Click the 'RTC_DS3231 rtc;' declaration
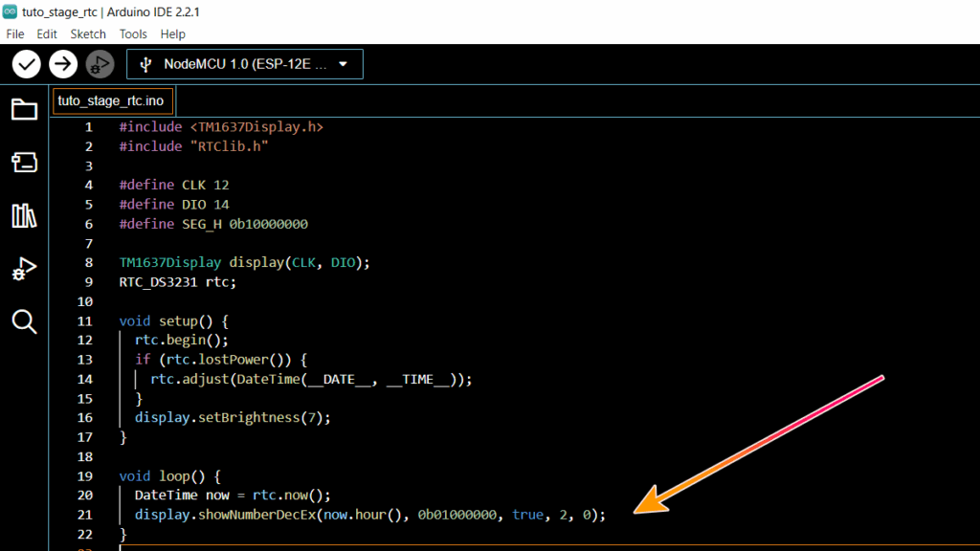Viewport: 980px width, 551px height. pos(178,282)
